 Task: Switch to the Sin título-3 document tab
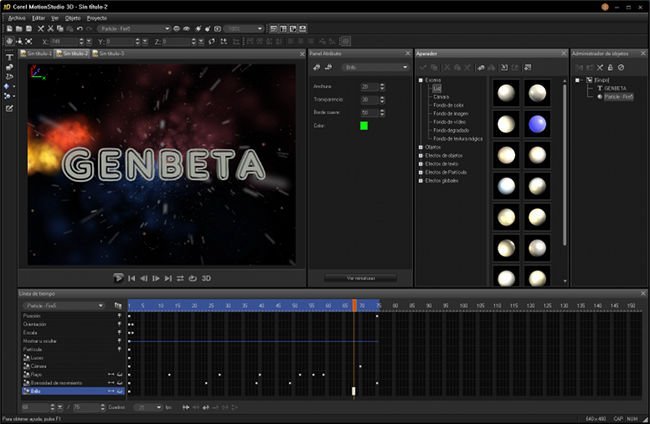coord(109,53)
